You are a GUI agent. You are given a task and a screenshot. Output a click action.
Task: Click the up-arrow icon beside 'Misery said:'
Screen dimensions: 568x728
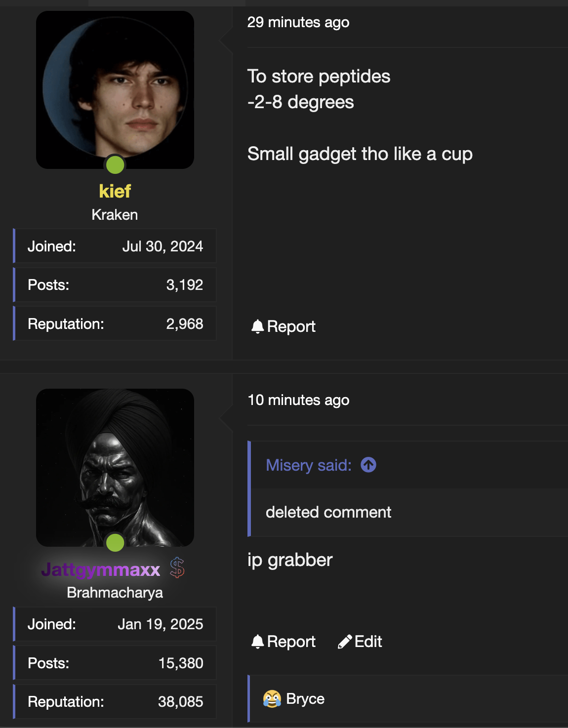point(368,465)
